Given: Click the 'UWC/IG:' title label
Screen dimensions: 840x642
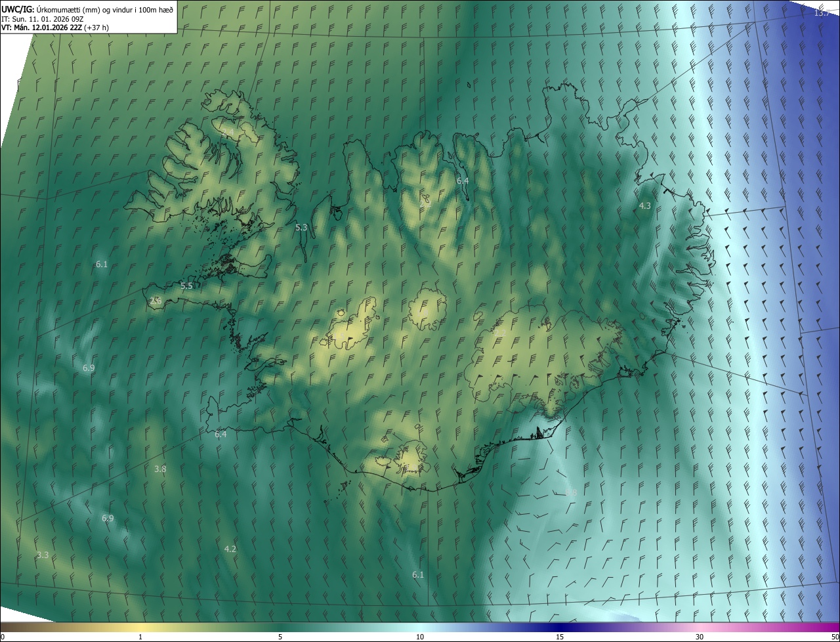Looking at the screenshot, I should (x=18, y=9).
